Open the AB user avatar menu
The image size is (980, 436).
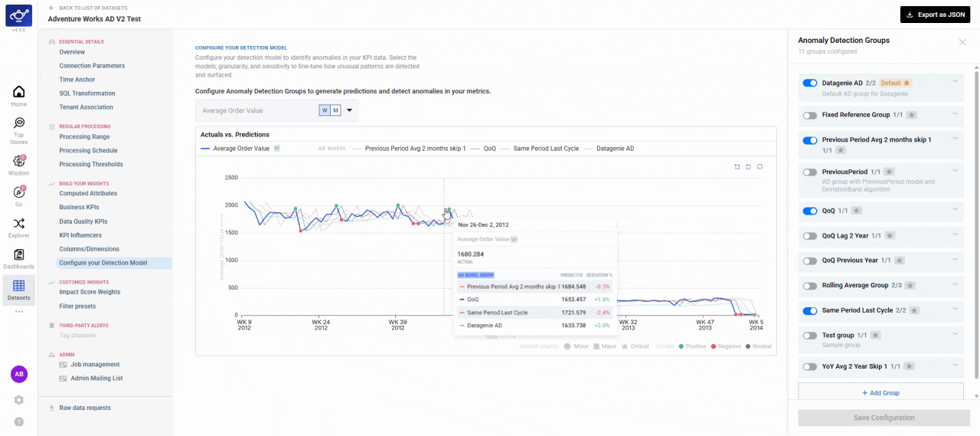click(x=19, y=374)
